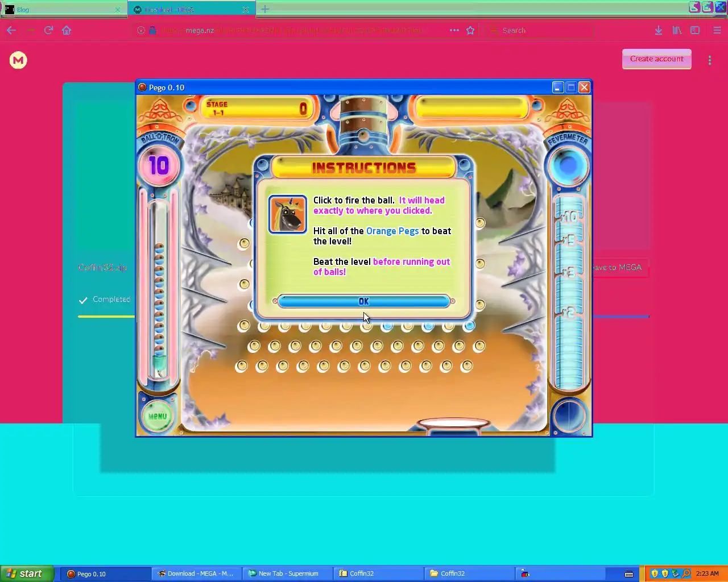Switch to Download - MEGA taskbar item
This screenshot has height=582, width=728.
(197, 573)
